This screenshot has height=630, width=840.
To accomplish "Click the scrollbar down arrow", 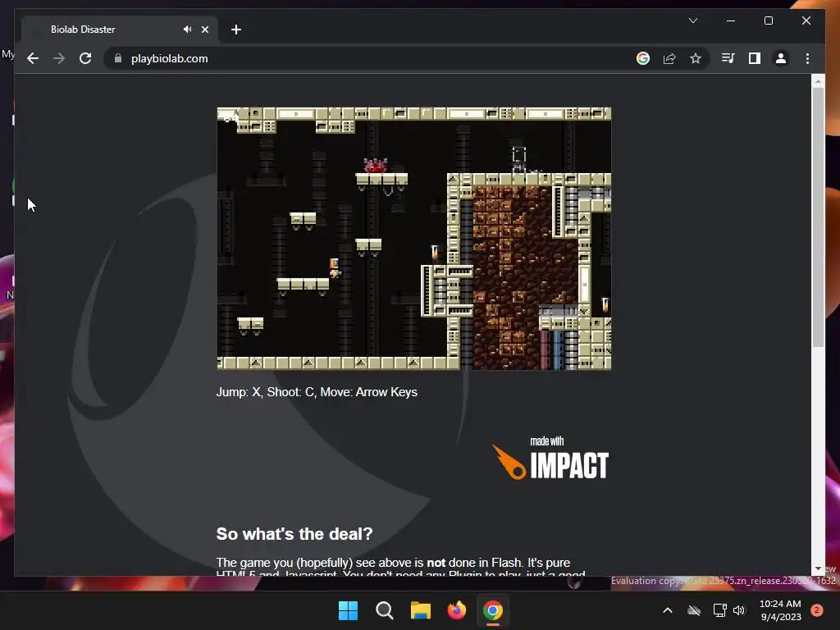I will (x=818, y=568).
